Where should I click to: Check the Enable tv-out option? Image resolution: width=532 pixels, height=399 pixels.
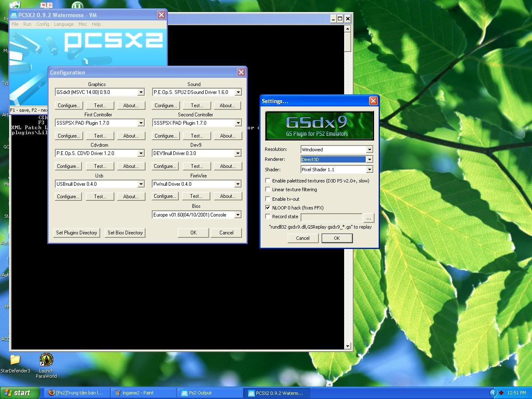click(268, 199)
